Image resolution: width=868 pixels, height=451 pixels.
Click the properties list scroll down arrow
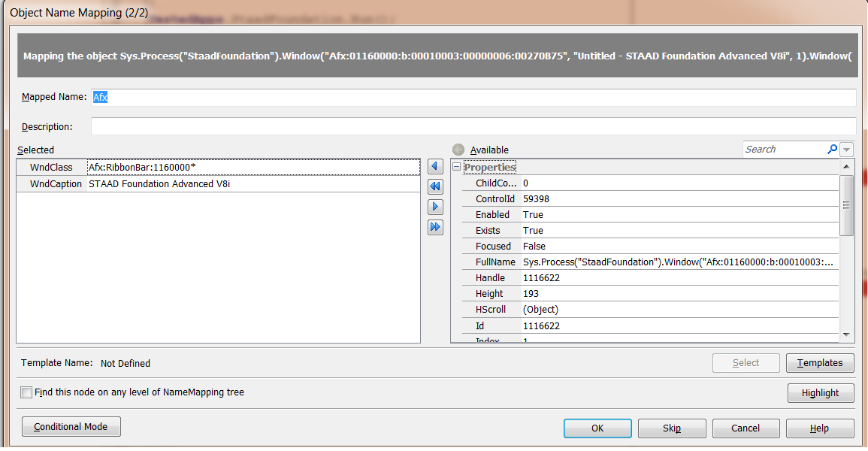tap(847, 334)
